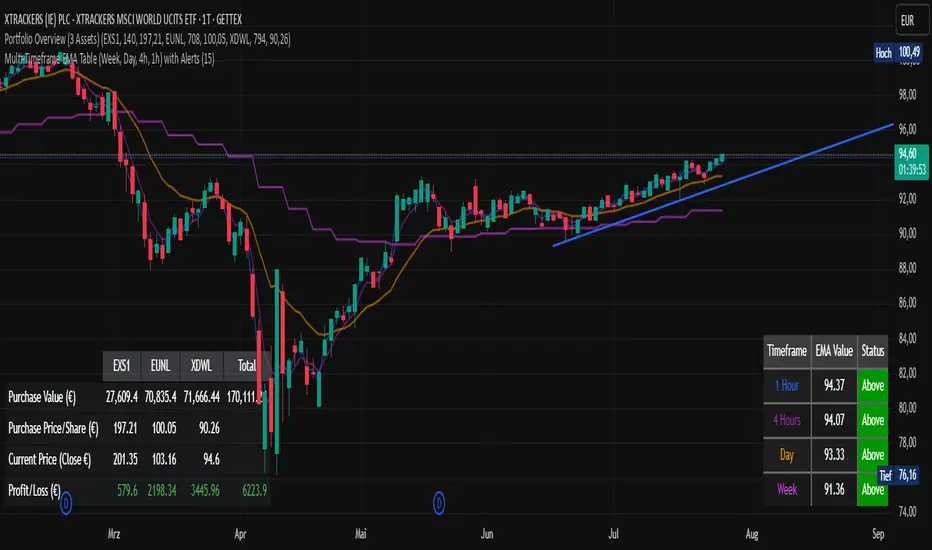Image resolution: width=932 pixels, height=550 pixels.
Task: Click the 82,00 price axis label
Action: click(x=907, y=373)
